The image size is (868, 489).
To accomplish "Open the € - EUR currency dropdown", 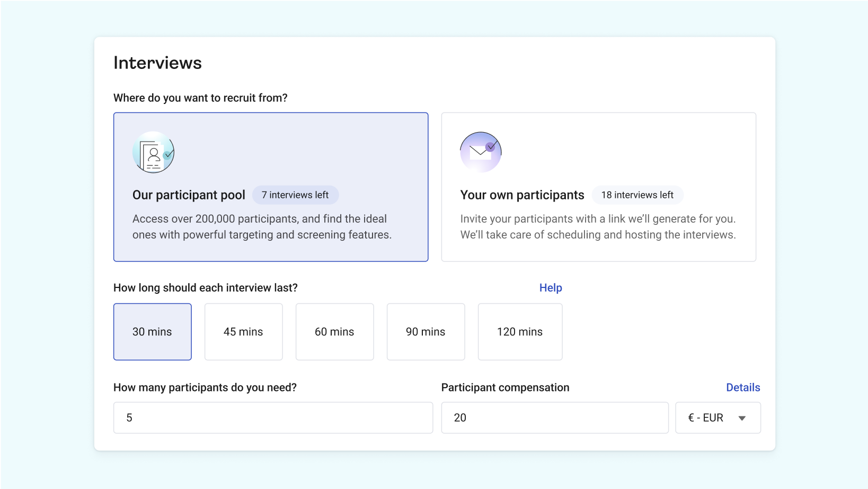I will [710, 418].
